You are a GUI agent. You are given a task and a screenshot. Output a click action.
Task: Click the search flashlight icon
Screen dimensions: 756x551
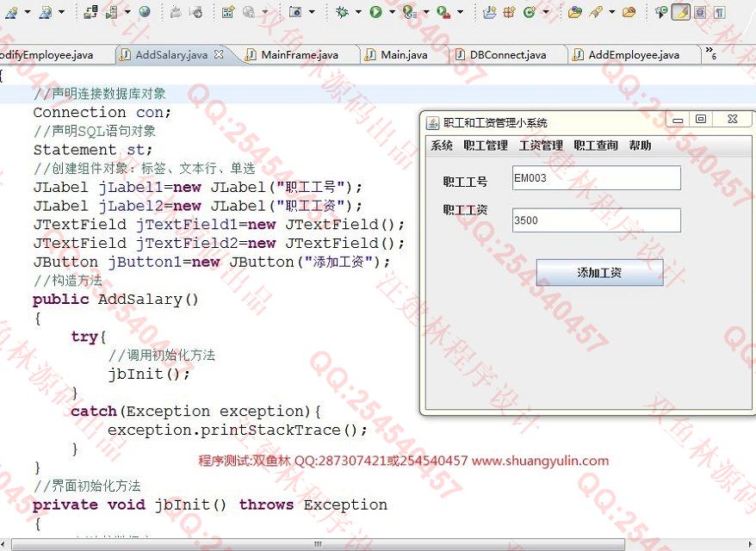(x=596, y=12)
